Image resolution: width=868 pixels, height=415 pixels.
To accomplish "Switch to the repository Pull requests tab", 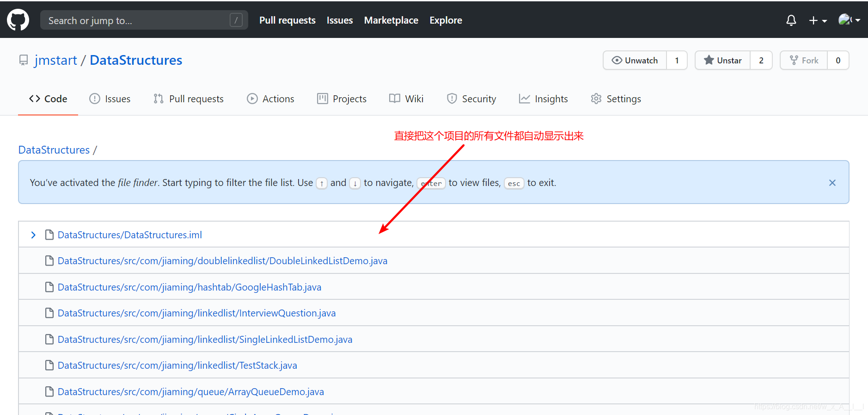I will click(x=189, y=99).
